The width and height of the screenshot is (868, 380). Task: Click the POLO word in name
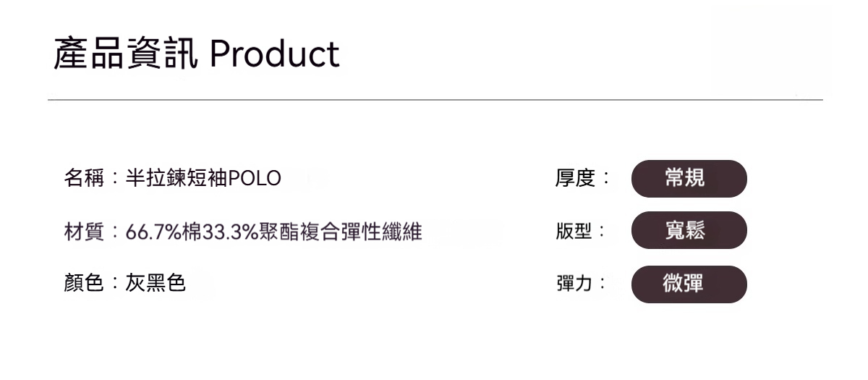click(x=255, y=178)
